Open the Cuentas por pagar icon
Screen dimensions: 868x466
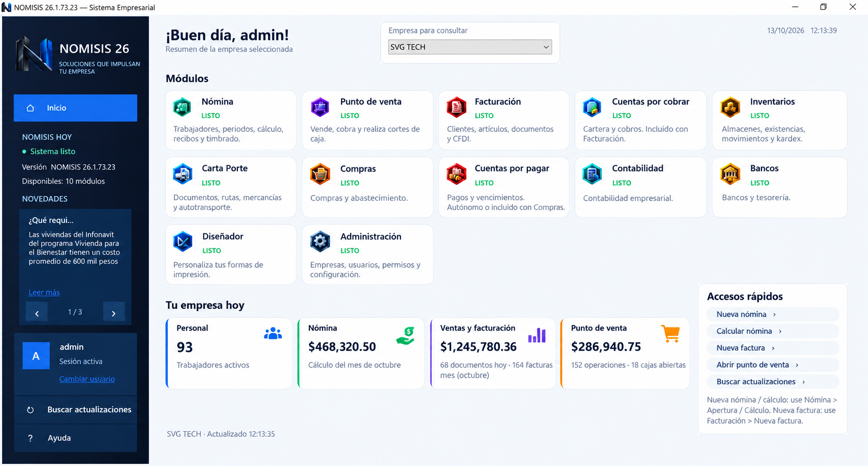click(x=456, y=174)
